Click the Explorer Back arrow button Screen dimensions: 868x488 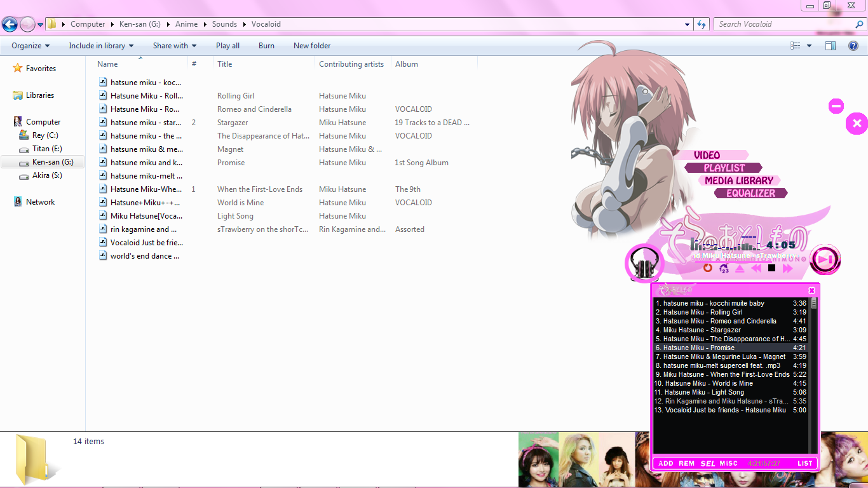[10, 24]
